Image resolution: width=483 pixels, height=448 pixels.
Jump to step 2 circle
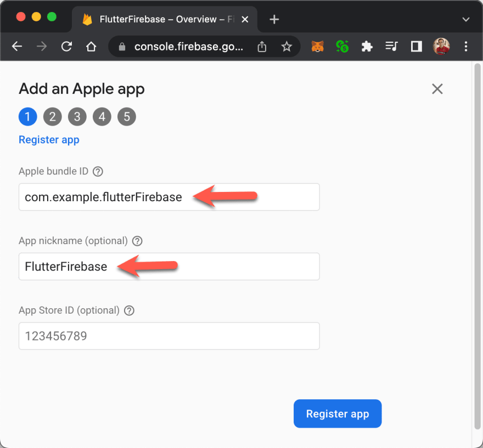(x=52, y=117)
